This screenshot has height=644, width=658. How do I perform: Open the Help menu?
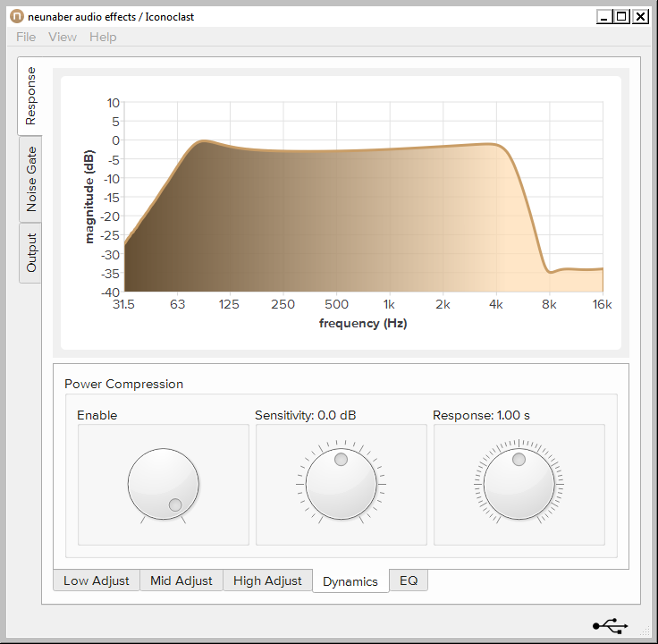pos(103,37)
